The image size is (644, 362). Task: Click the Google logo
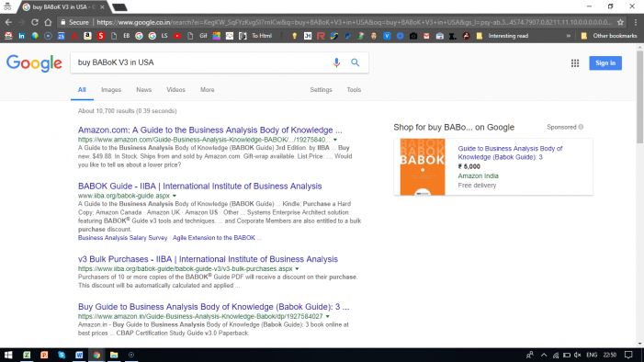pyautogui.click(x=34, y=62)
